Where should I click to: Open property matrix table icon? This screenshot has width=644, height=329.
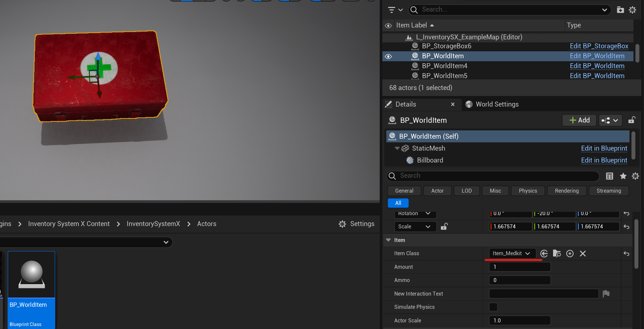[x=610, y=176]
